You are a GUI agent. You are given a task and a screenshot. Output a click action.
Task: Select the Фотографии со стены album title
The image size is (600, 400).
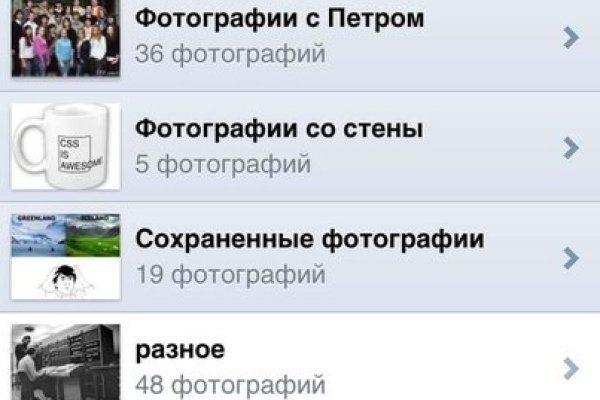pyautogui.click(x=279, y=129)
